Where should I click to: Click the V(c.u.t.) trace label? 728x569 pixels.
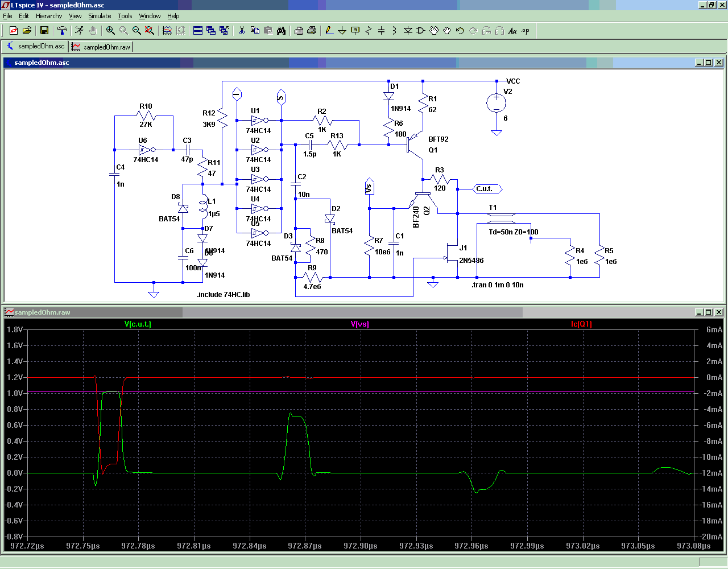click(x=138, y=324)
